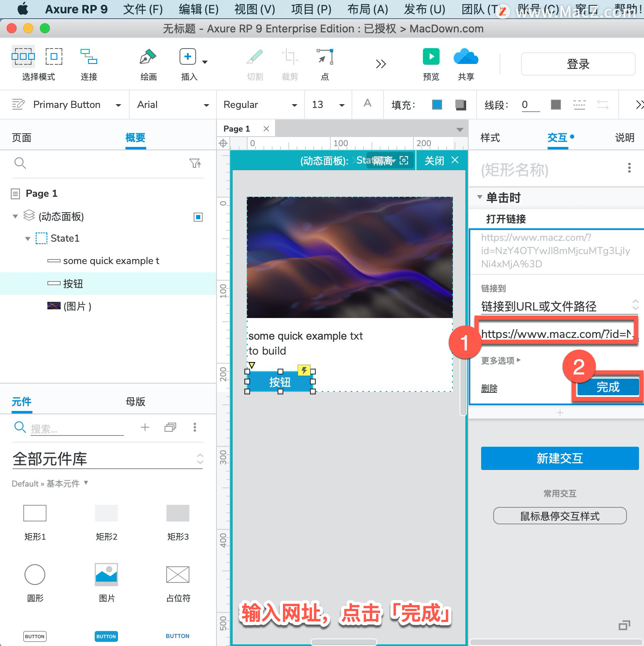Click the 删除 delete link
Image resolution: width=644 pixels, height=646 pixels.
[x=489, y=389]
